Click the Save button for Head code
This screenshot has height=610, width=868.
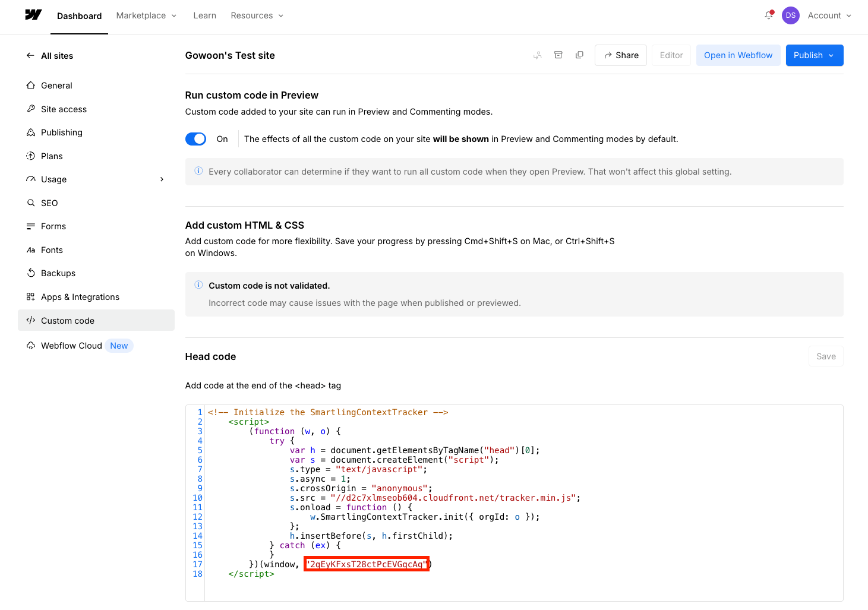coord(826,356)
